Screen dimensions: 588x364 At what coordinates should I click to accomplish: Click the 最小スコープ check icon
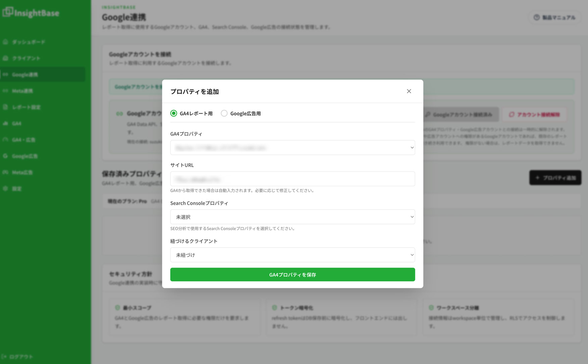(x=117, y=308)
